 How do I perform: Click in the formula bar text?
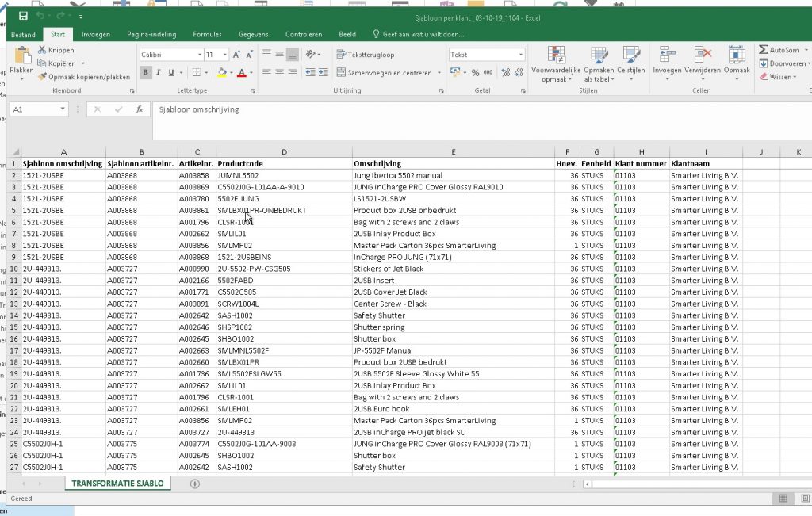pos(199,109)
